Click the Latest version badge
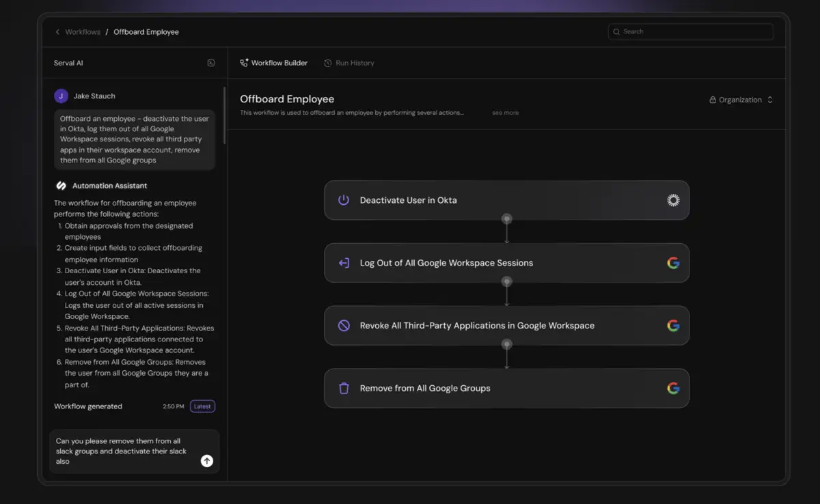The width and height of the screenshot is (820, 504). 202,406
